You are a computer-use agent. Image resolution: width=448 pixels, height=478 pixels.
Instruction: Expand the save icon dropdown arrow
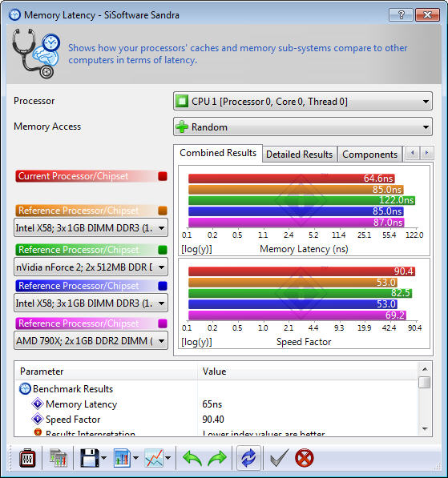tap(103, 457)
